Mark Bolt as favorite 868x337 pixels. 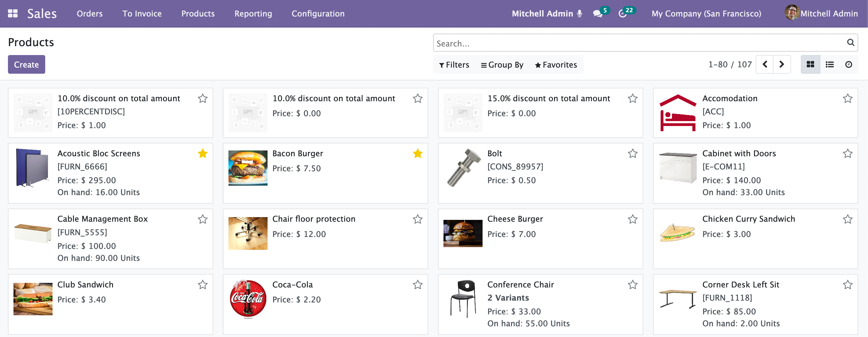point(633,154)
